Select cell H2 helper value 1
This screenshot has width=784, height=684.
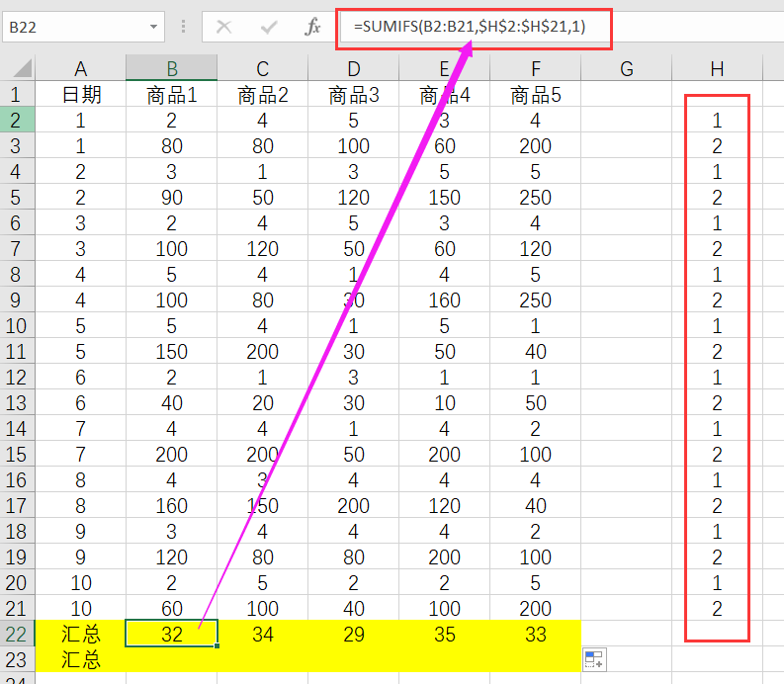click(x=717, y=120)
